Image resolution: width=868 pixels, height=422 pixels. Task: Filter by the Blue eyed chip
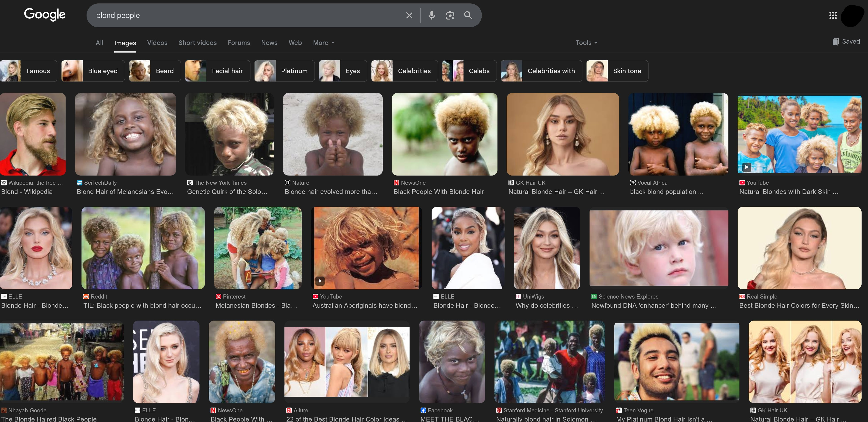tap(93, 71)
